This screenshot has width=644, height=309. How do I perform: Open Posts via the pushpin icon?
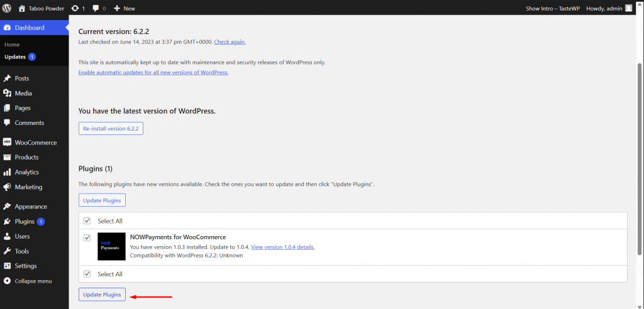coord(7,79)
